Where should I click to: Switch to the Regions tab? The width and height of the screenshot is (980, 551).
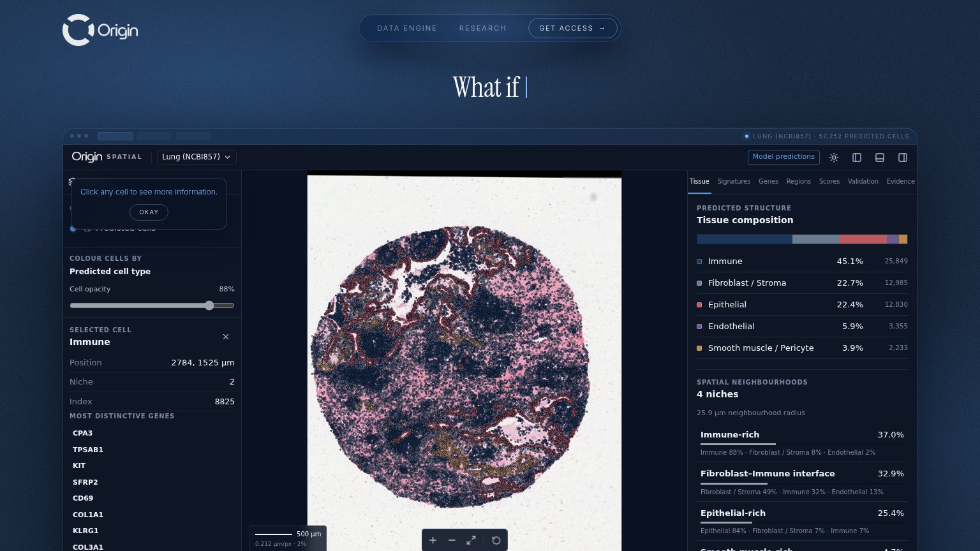click(799, 181)
